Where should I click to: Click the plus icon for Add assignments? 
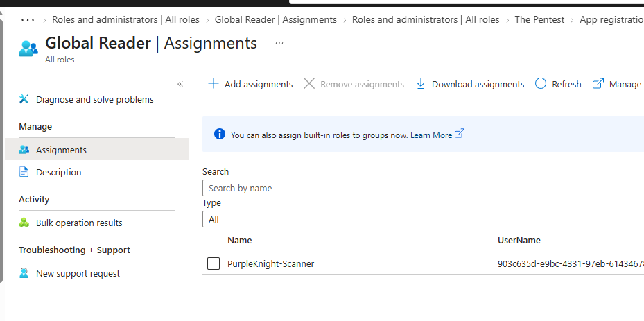[x=214, y=84]
